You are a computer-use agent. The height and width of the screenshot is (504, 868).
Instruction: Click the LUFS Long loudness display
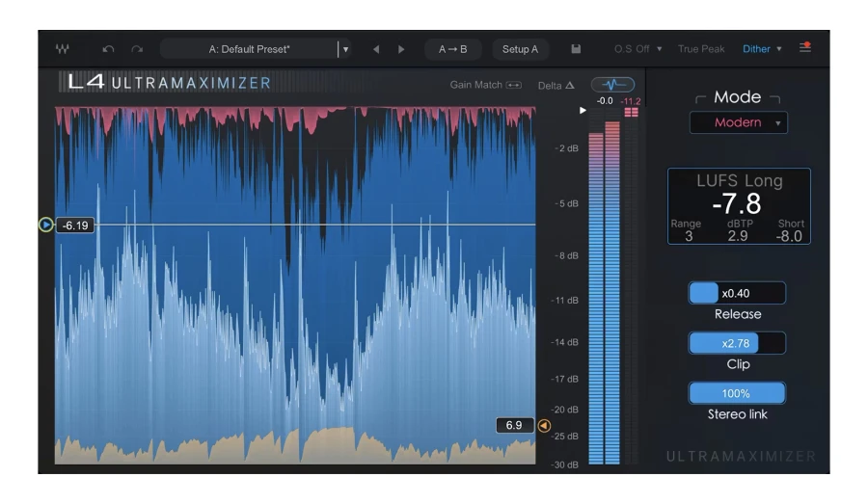[x=739, y=206]
